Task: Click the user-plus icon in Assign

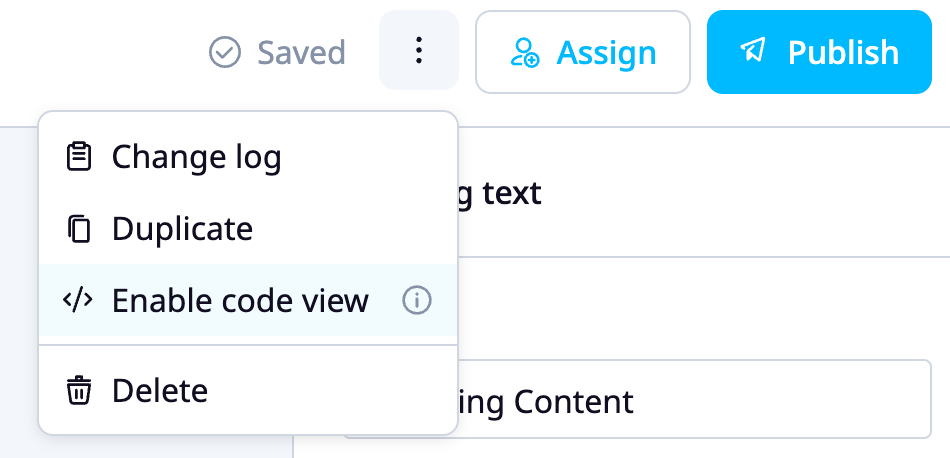Action: (x=525, y=53)
